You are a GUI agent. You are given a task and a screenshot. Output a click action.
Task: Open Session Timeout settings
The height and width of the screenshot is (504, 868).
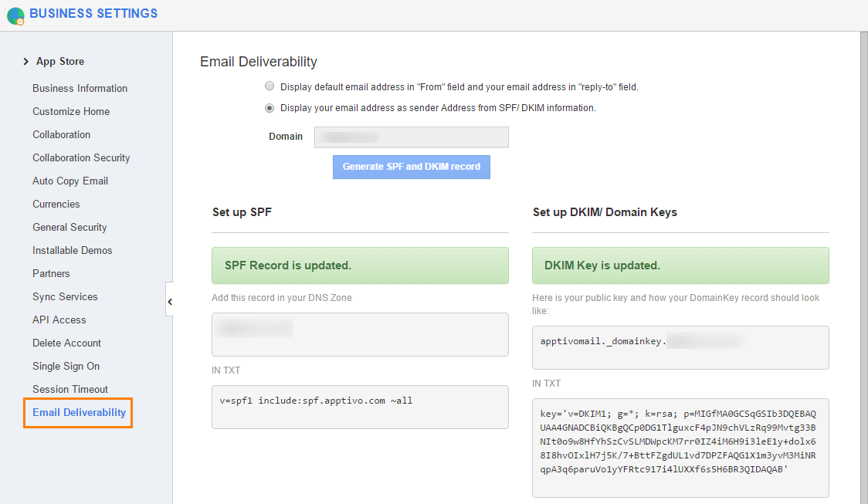(70, 389)
